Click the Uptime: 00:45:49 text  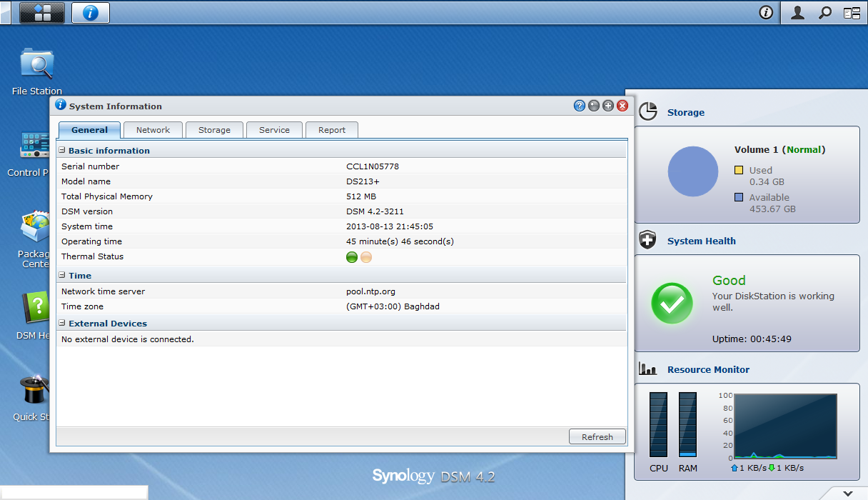pyautogui.click(x=752, y=339)
